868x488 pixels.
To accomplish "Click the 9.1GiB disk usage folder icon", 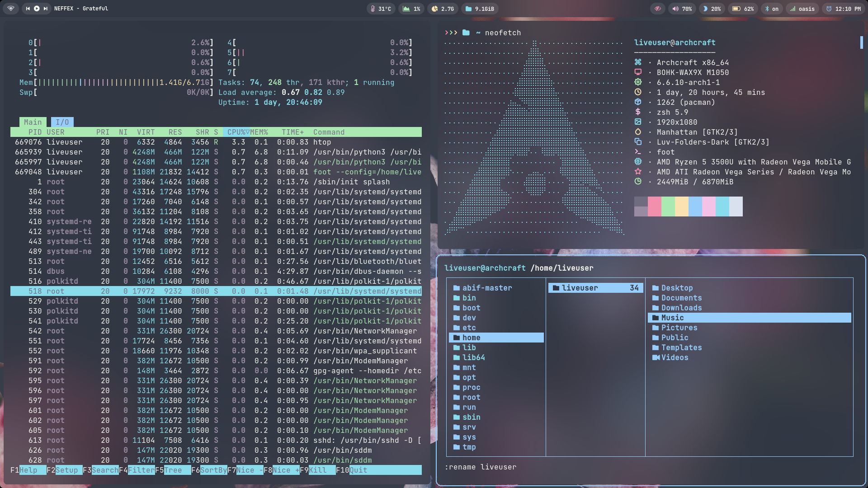I will tap(468, 9).
